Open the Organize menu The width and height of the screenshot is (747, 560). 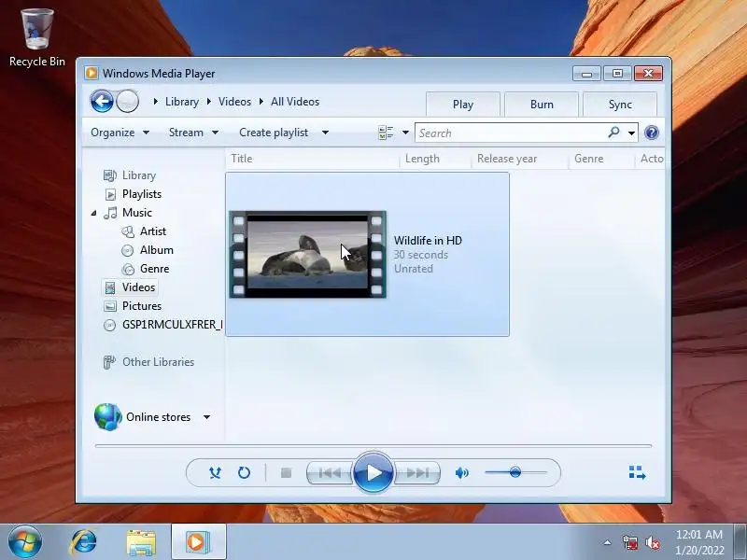(120, 133)
